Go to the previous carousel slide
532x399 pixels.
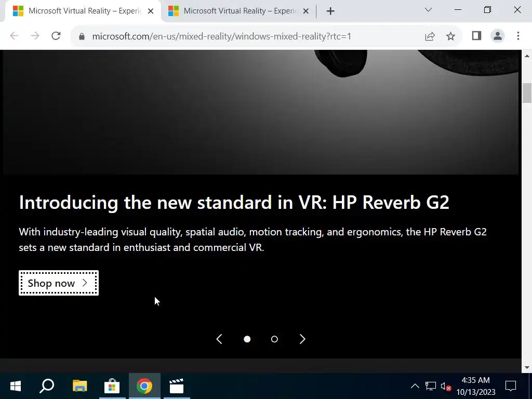click(219, 339)
